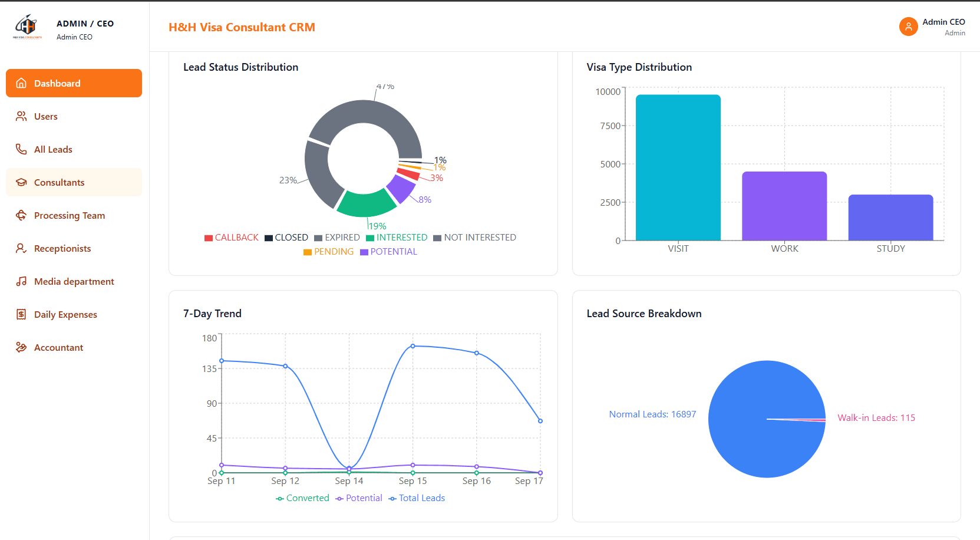The height and width of the screenshot is (540, 980).
Task: Click the Total Leads trend legend item
Action: pos(417,498)
